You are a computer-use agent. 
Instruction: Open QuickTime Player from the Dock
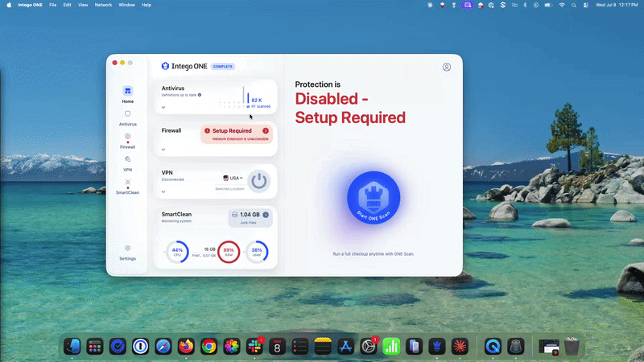[x=493, y=347]
